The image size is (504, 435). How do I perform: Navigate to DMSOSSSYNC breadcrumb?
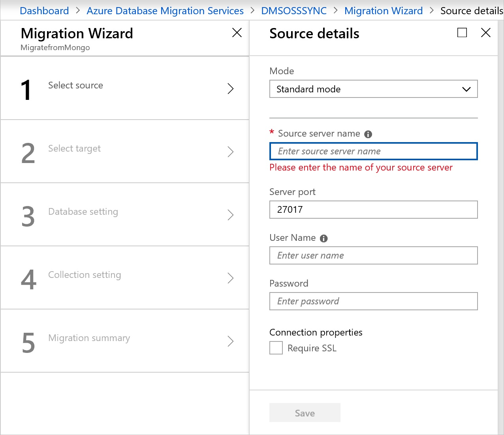[x=294, y=11]
